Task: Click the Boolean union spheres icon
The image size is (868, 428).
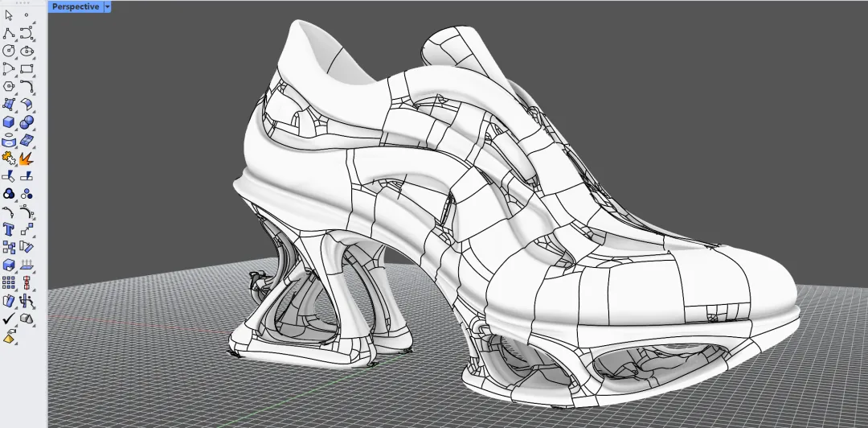Action: pos(27,122)
